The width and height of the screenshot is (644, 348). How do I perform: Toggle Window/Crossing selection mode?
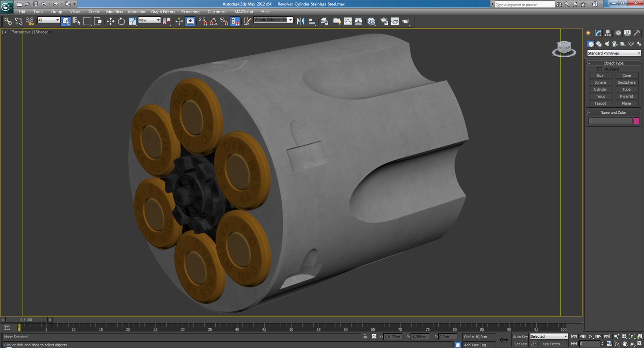pyautogui.click(x=98, y=21)
